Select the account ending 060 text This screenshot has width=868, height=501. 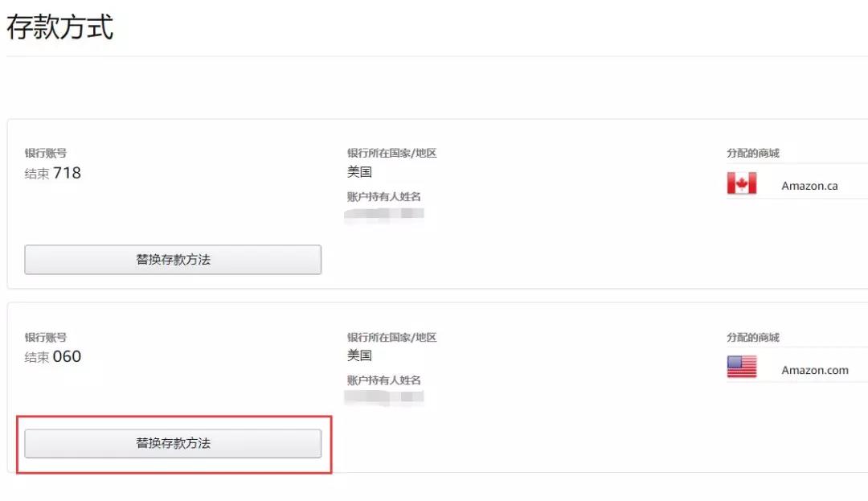click(x=52, y=356)
